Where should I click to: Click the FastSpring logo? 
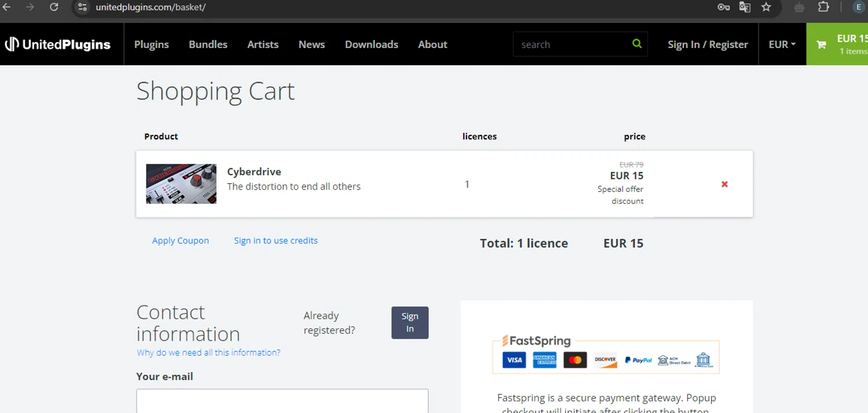(x=536, y=341)
